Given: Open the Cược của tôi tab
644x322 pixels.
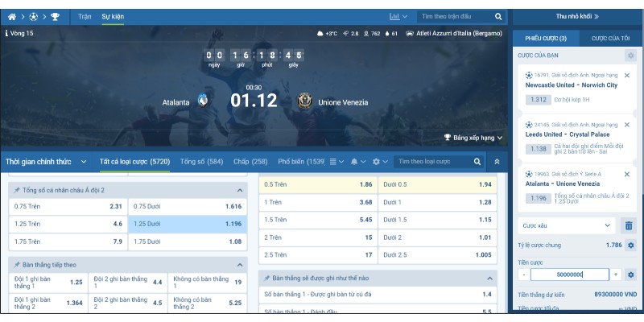Looking at the screenshot, I should click(609, 38).
